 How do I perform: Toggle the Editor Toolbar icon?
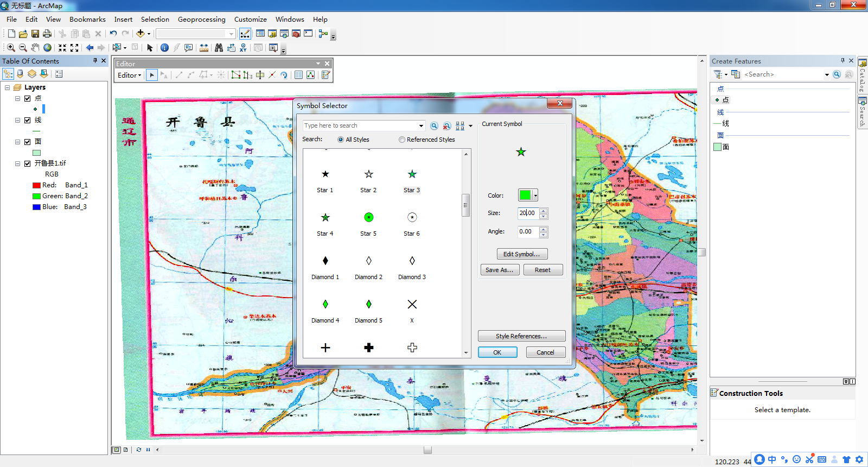tap(245, 34)
